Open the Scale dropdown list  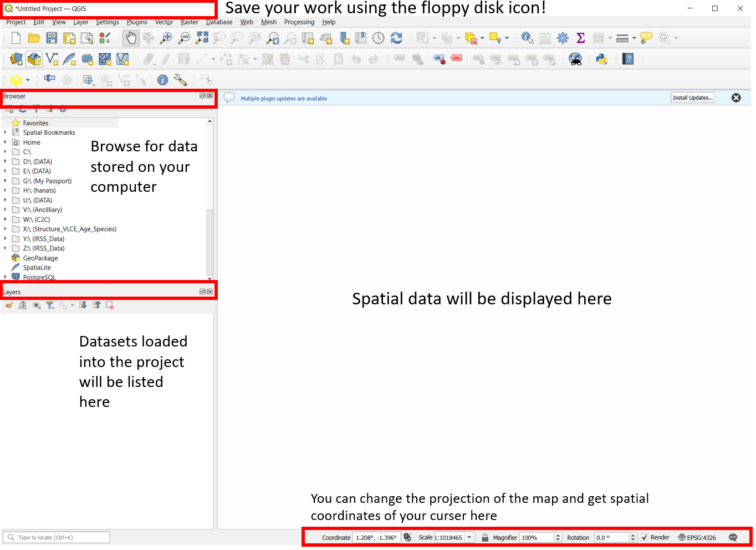(469, 537)
